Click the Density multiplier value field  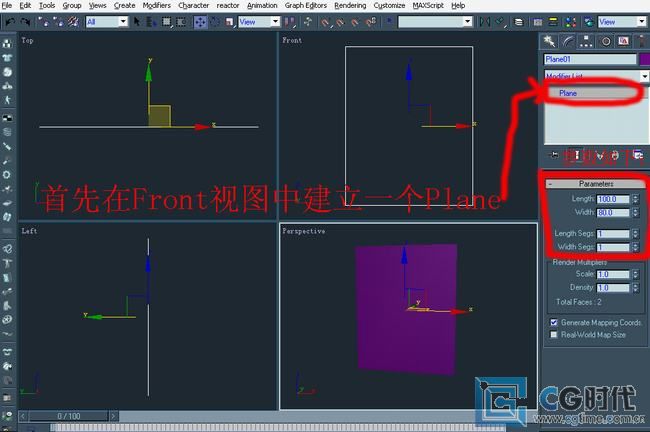pyautogui.click(x=613, y=288)
